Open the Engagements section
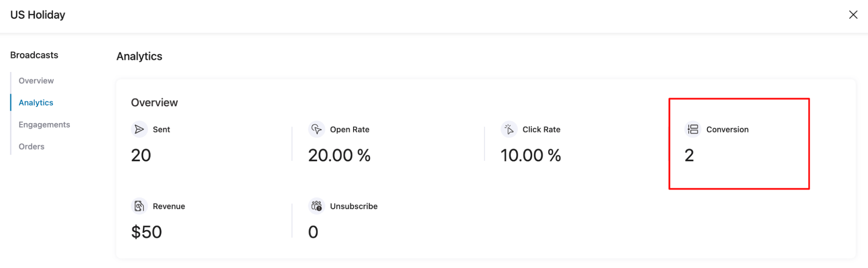 [x=44, y=124]
